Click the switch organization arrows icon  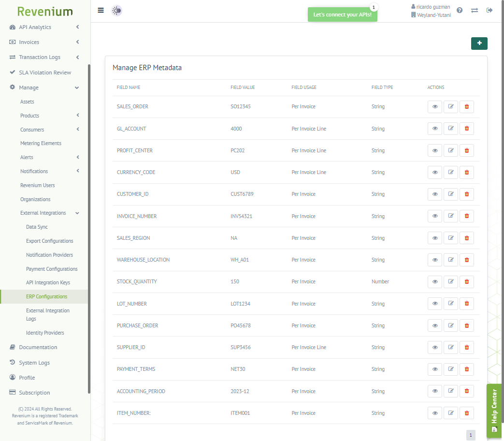[475, 10]
